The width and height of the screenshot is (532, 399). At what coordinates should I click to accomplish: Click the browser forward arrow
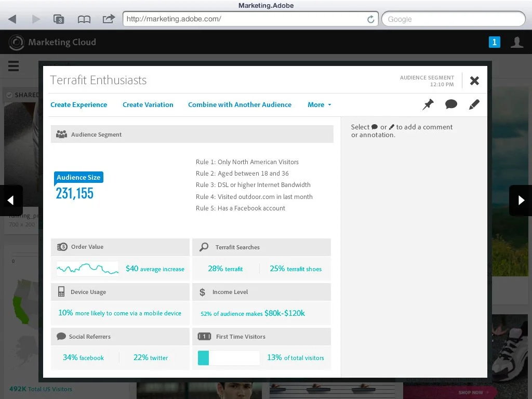pyautogui.click(x=36, y=19)
